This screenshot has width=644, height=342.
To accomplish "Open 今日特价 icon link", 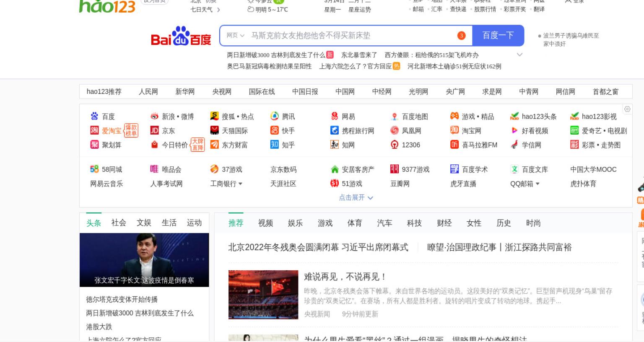I will tap(154, 145).
